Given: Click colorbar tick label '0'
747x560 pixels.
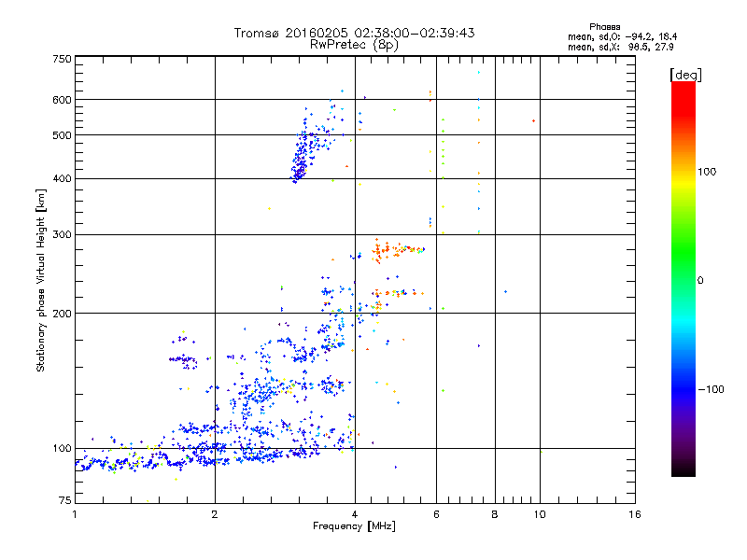Looking at the screenshot, I should (x=700, y=281).
